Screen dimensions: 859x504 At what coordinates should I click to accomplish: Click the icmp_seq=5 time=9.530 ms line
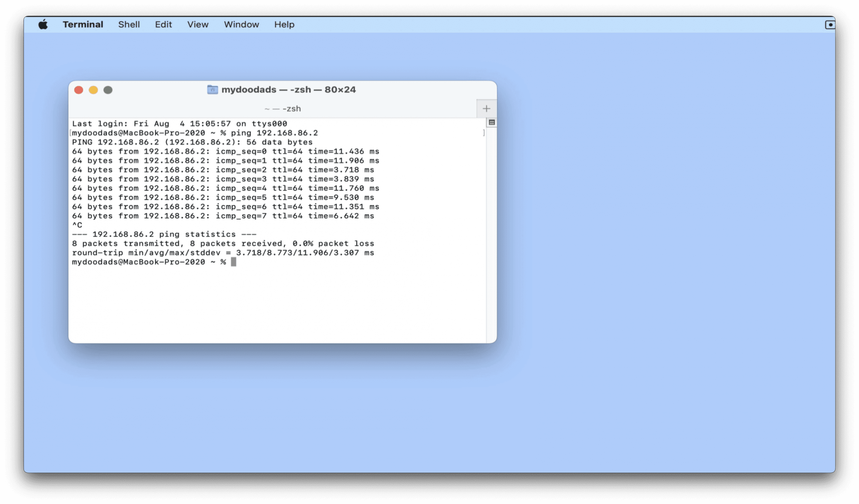pos(223,197)
